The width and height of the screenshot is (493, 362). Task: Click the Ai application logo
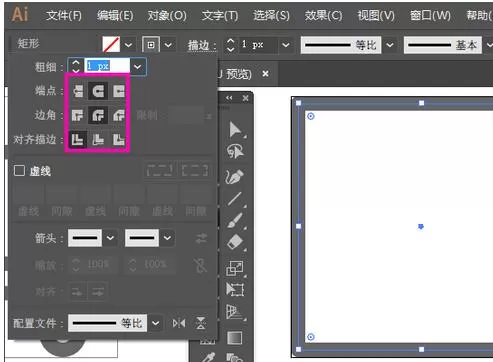(x=20, y=14)
